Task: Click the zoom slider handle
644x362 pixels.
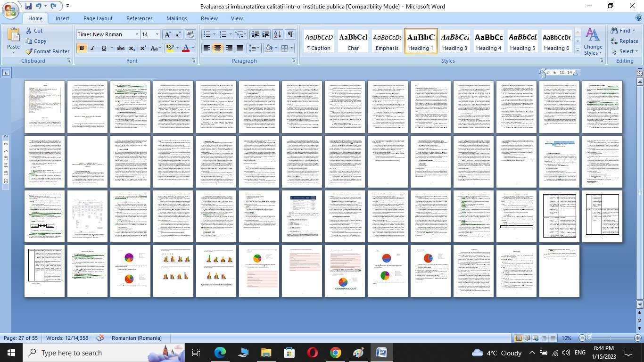Action: (588, 338)
